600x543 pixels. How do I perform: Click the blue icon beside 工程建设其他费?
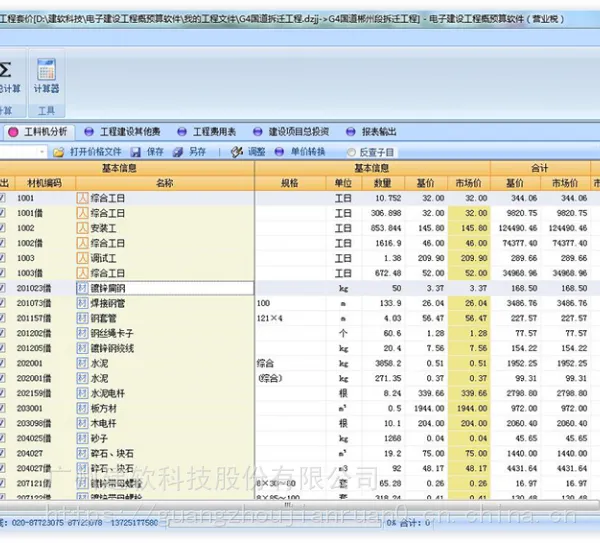click(89, 132)
